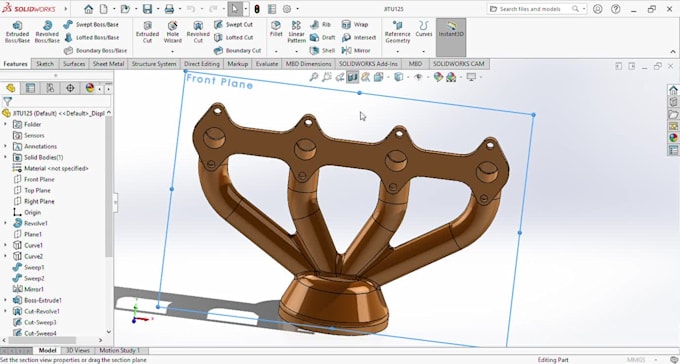Choose the Boundary Boss/Base tool
The image size is (680, 364).
click(95, 50)
